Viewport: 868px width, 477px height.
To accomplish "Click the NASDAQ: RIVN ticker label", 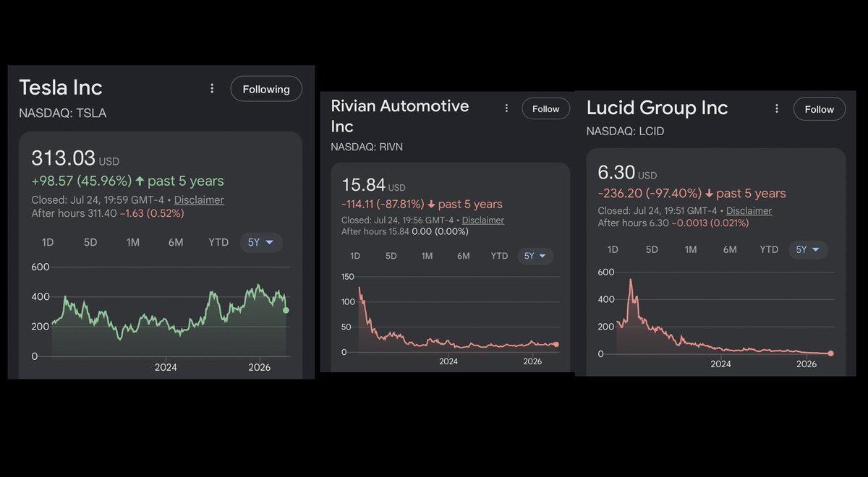I will tap(367, 147).
